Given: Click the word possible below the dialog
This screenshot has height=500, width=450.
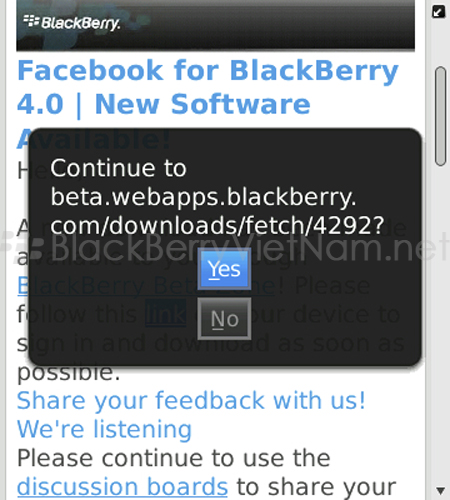Looking at the screenshot, I should (68, 373).
